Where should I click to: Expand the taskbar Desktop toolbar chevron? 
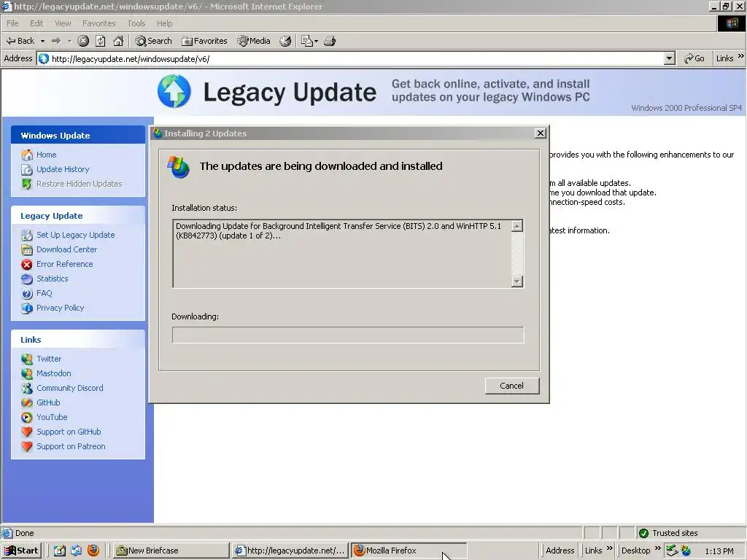pyautogui.click(x=657, y=548)
